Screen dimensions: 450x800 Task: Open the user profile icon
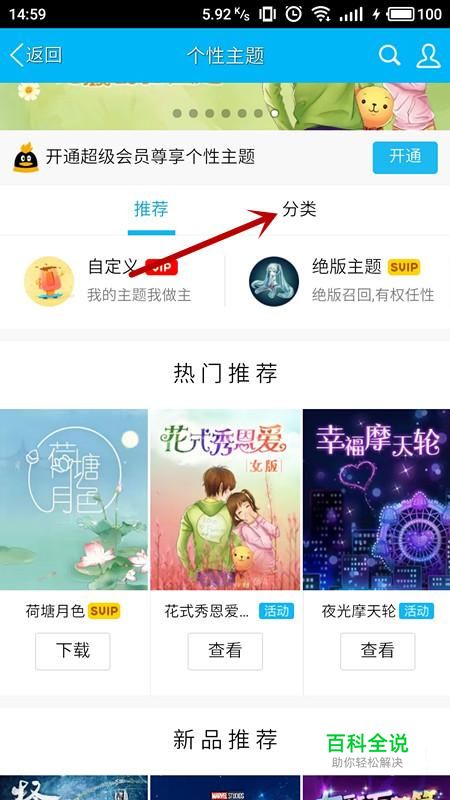(x=428, y=56)
